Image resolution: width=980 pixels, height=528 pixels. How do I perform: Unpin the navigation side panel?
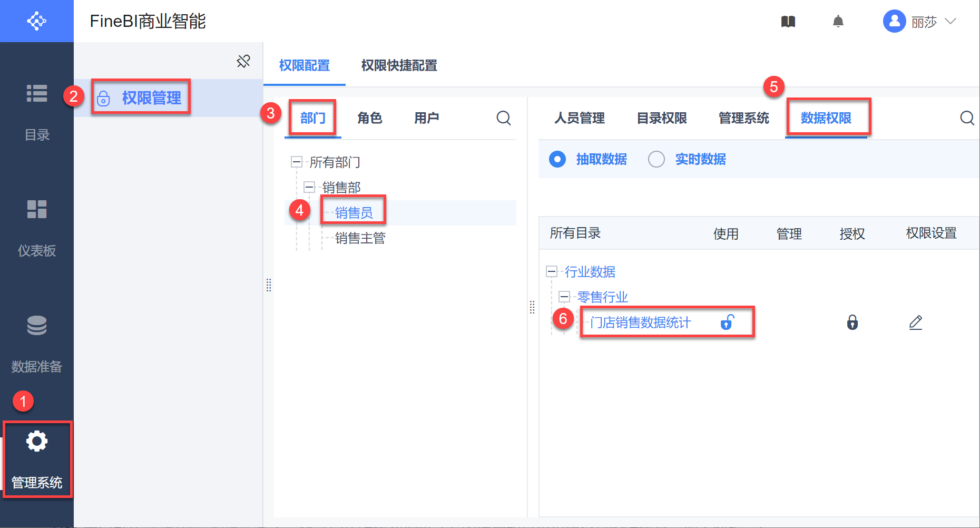point(243,62)
